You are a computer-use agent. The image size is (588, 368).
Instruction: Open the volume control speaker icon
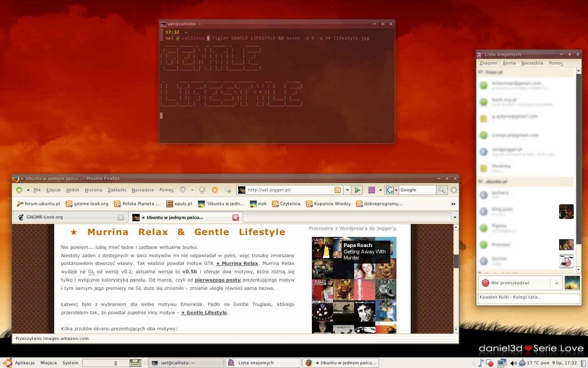pyautogui.click(x=513, y=363)
